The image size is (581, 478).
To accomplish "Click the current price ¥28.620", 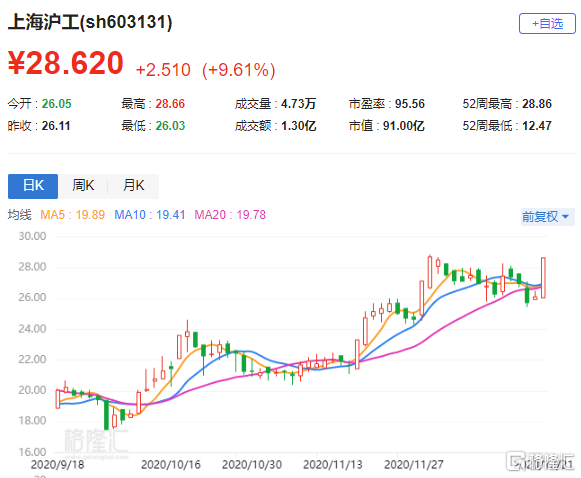I will pos(66,63).
